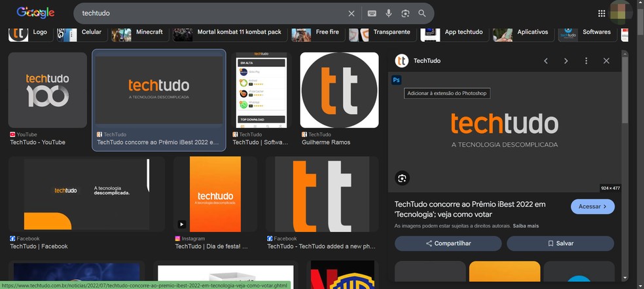Click 'TechTudo | Dia de festa!' Instagram title
644x289 pixels.
(211, 246)
